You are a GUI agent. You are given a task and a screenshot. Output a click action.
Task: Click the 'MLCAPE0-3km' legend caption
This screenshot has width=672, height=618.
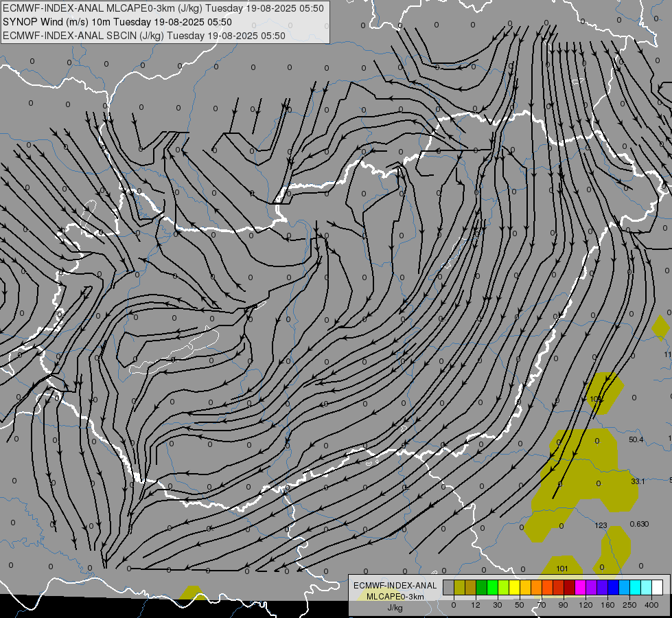click(395, 597)
